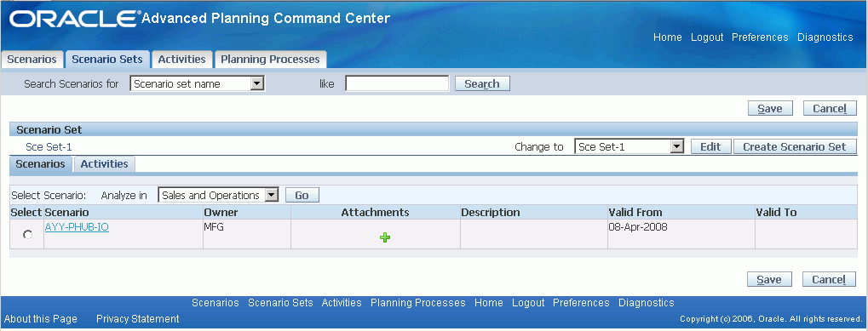Open the Privacy Statement footer link
Viewport: 868px width, 331px height.
pos(137,319)
